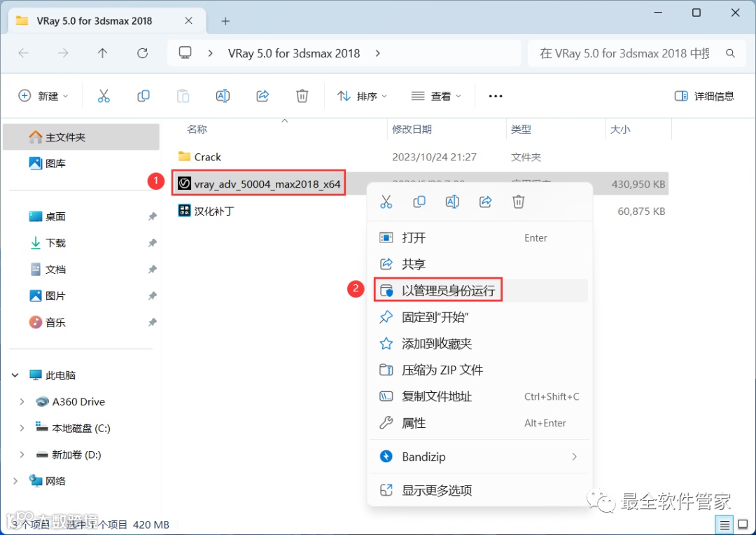Choose Share in context menu

click(x=481, y=264)
